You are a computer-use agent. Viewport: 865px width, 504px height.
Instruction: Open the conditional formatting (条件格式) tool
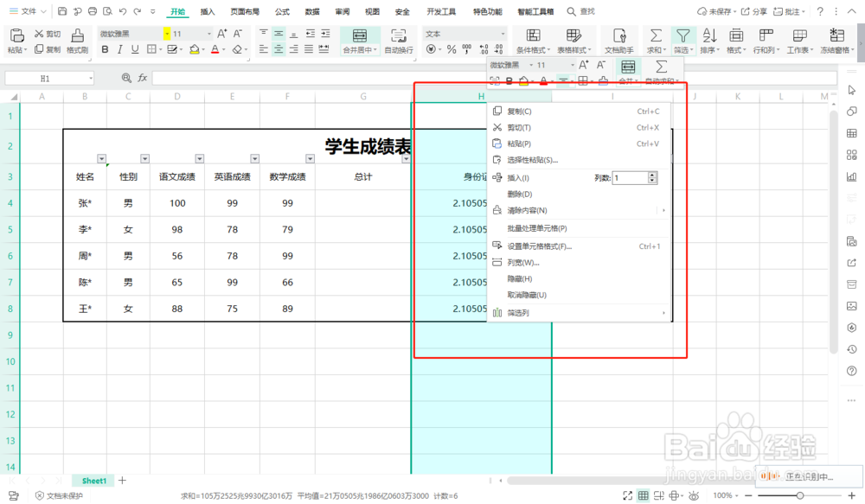click(532, 39)
